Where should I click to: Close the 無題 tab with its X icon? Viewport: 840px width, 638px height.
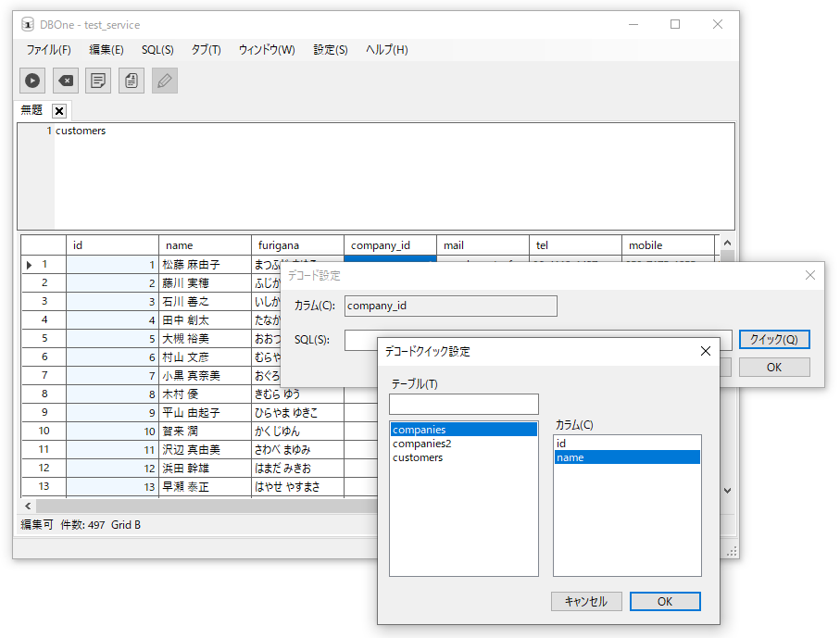(59, 111)
